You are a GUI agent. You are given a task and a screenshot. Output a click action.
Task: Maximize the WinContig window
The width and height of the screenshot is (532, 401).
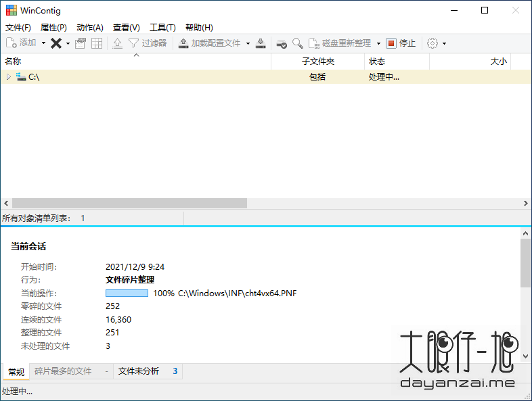pos(485,11)
